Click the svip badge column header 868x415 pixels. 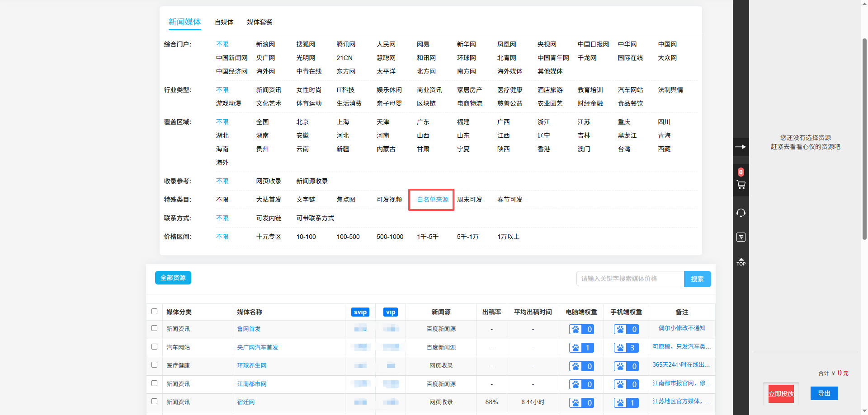[x=360, y=312]
